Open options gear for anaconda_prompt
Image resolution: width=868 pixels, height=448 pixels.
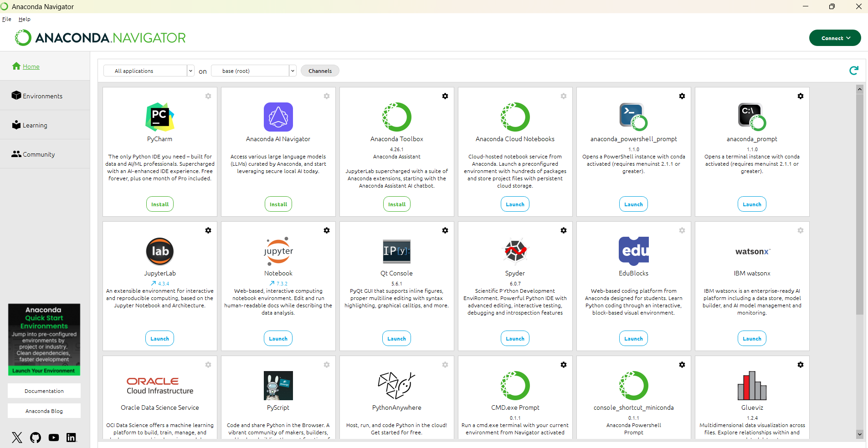point(801,96)
